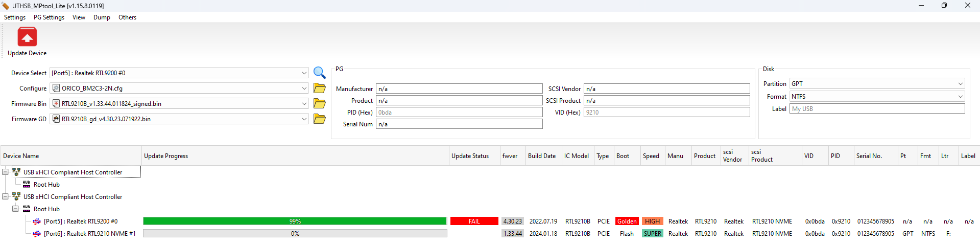Click the cfg file icon in Configure box
This screenshot has height=245, width=980.
click(56, 88)
